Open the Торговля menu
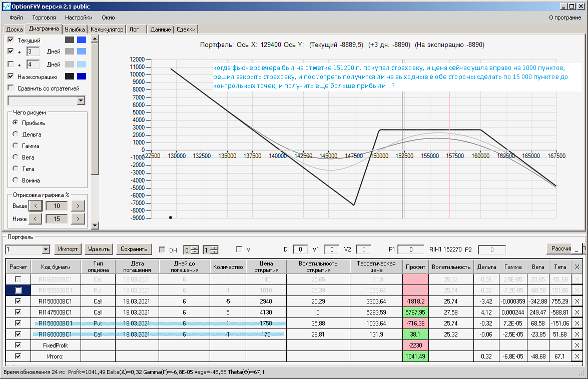Image resolution: width=588 pixels, height=379 pixels. 44,17
